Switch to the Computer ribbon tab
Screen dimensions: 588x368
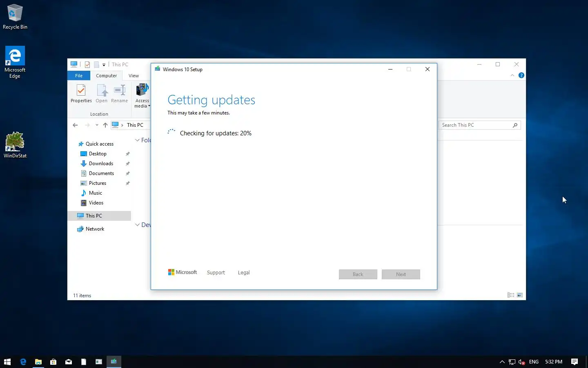[x=106, y=76]
